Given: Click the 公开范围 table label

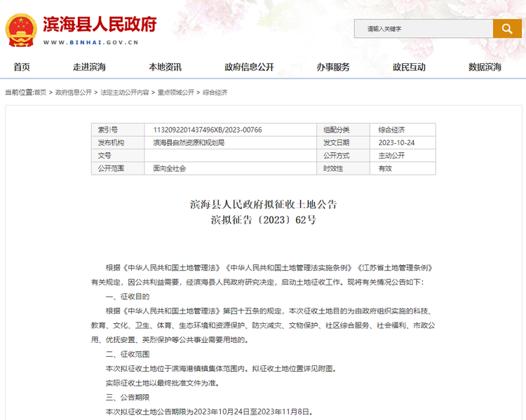Looking at the screenshot, I should [x=111, y=168].
